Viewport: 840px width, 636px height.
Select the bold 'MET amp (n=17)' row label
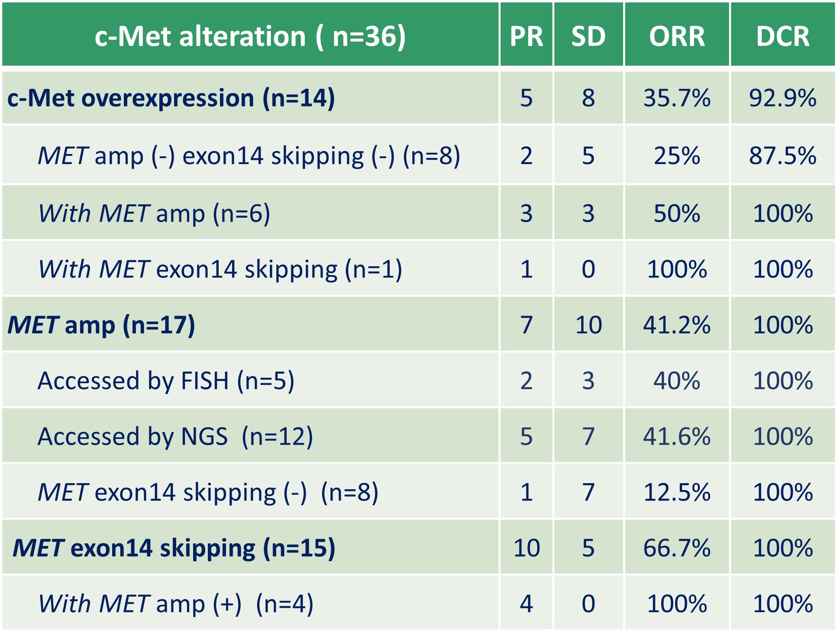coord(101,325)
